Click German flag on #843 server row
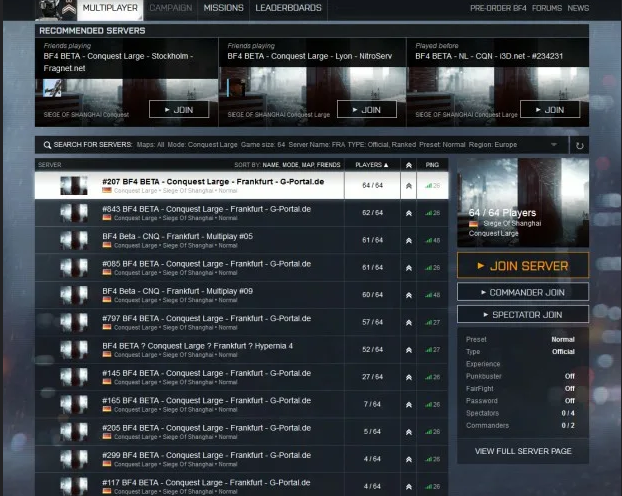The height and width of the screenshot is (496, 622). click(107, 217)
